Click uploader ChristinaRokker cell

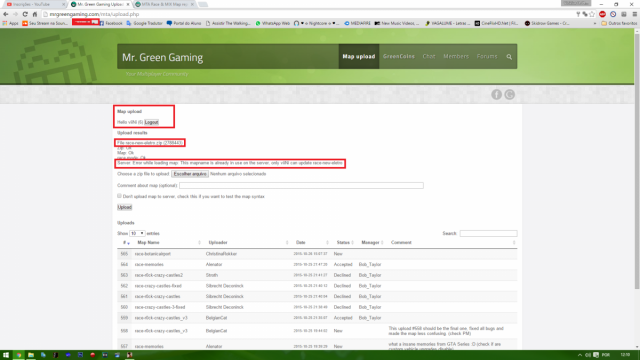coord(221,254)
